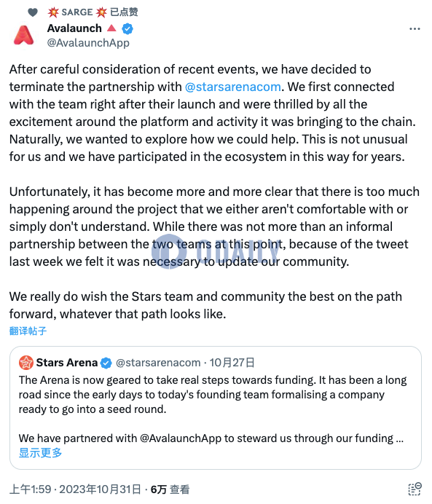Click the Stars Arena display name
This screenshot has height=504, width=432.
coord(66,363)
